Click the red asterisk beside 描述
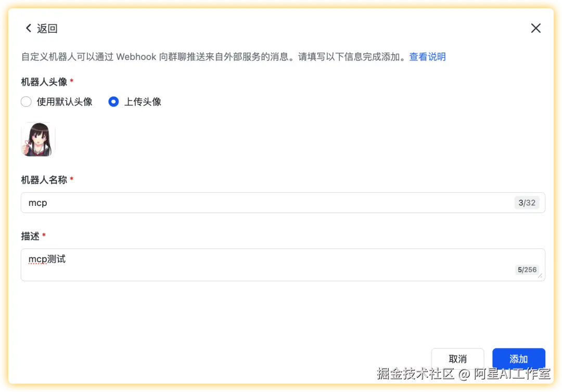 coord(45,236)
